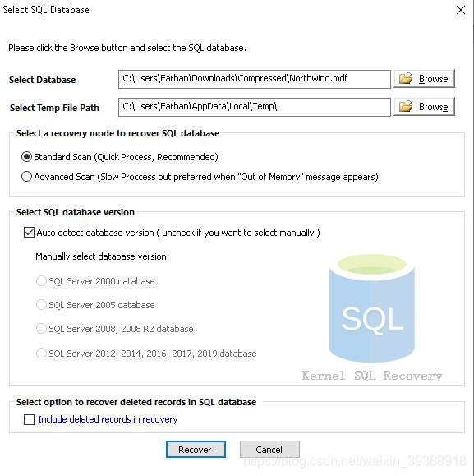Click the Cancel button
Viewport: 474px width, 476px height.
click(x=269, y=450)
